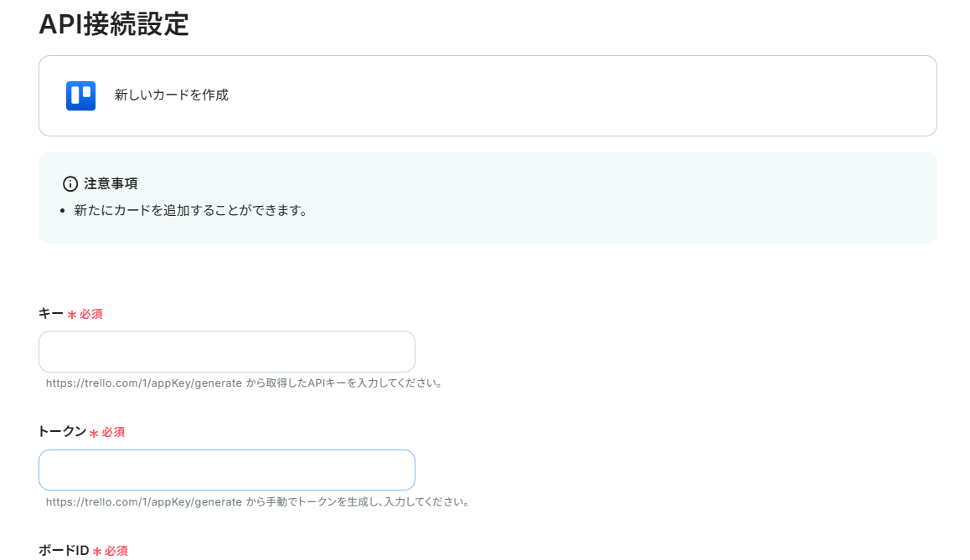Click the トークン field label
The height and width of the screenshot is (560, 970).
point(63,431)
